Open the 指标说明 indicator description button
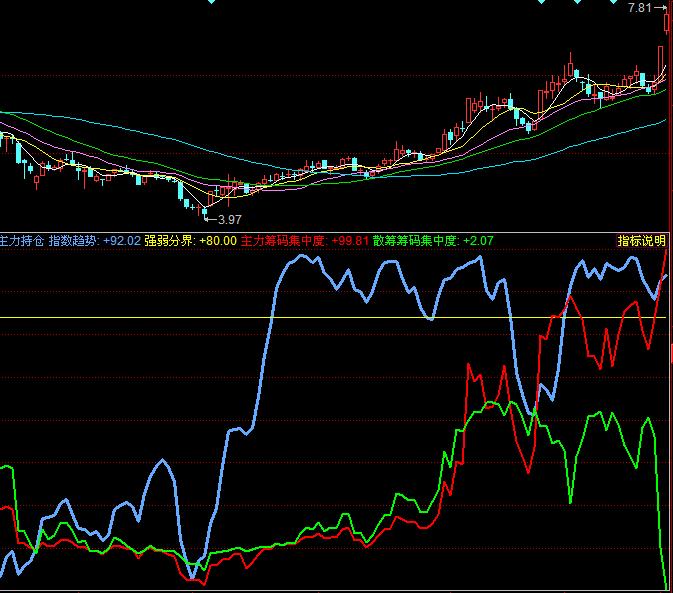The width and height of the screenshot is (673, 593). point(641,241)
